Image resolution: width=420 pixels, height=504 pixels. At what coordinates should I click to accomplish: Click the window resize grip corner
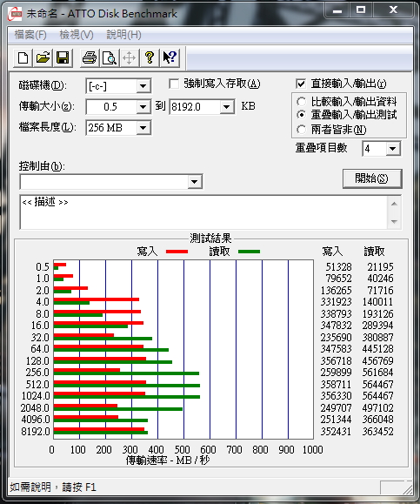click(407, 489)
